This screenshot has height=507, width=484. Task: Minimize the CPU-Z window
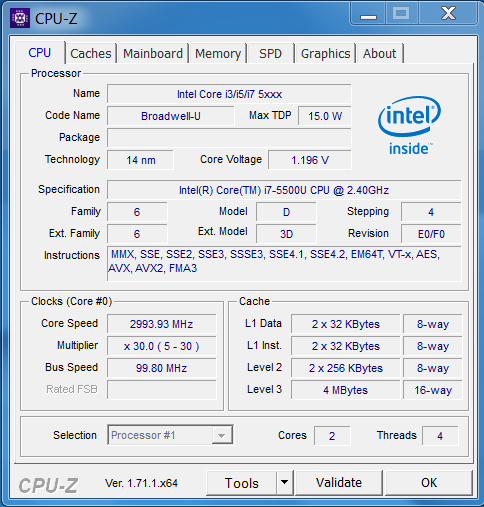[368, 14]
